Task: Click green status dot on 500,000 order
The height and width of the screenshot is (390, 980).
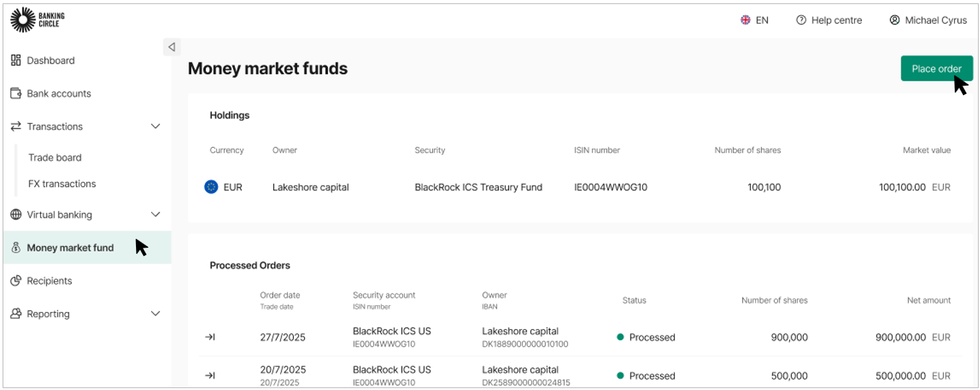Action: coord(621,375)
